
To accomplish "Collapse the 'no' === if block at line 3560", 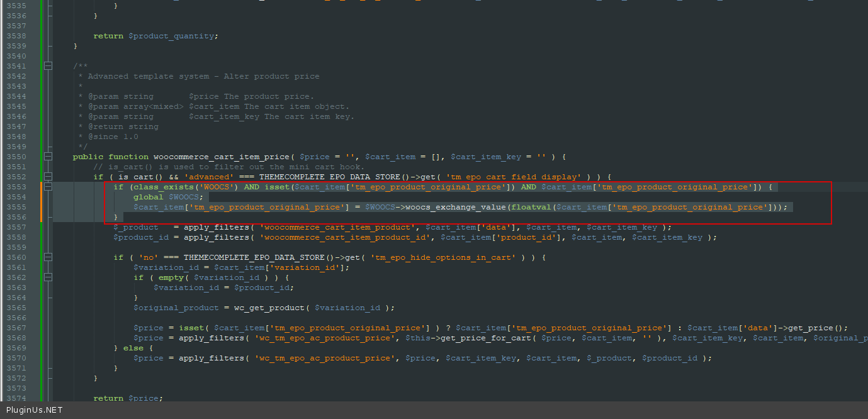I will coord(48,257).
